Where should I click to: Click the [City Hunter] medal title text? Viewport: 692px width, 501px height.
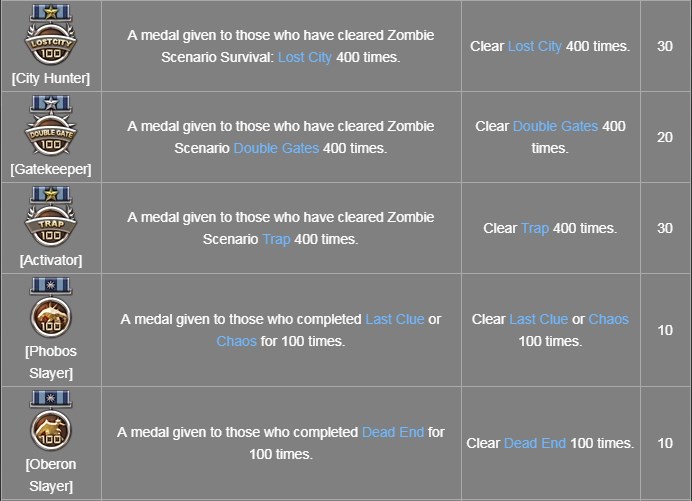click(50, 78)
